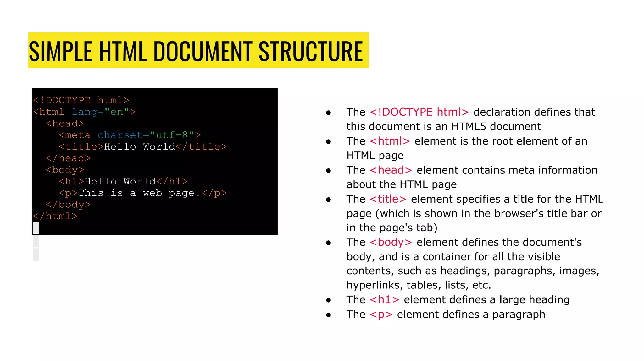Click the <!DOCTYPE html> code line
This screenshot has height=362, width=644.
81,100
